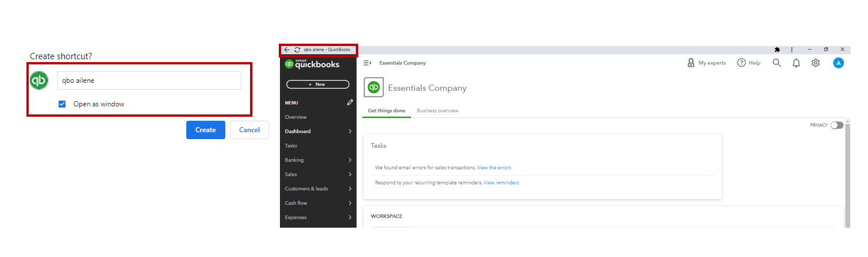Collapse the sidebar with the hamburger icon
Screen dimensions: 868x257
pyautogui.click(x=367, y=63)
